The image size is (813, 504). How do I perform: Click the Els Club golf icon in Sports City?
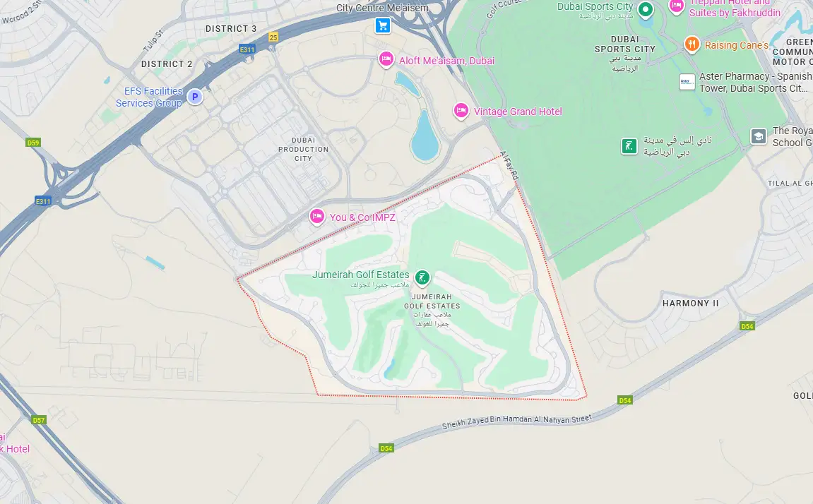[x=629, y=146]
